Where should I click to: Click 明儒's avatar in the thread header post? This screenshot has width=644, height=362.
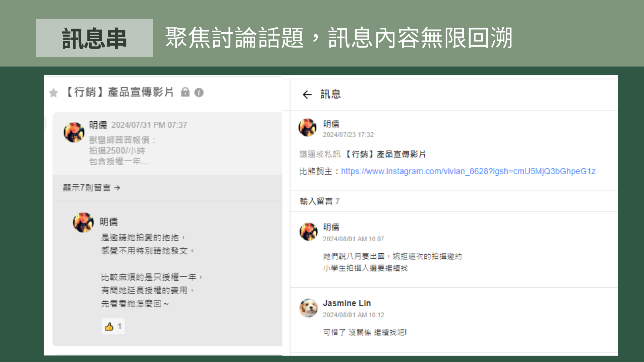(x=308, y=128)
